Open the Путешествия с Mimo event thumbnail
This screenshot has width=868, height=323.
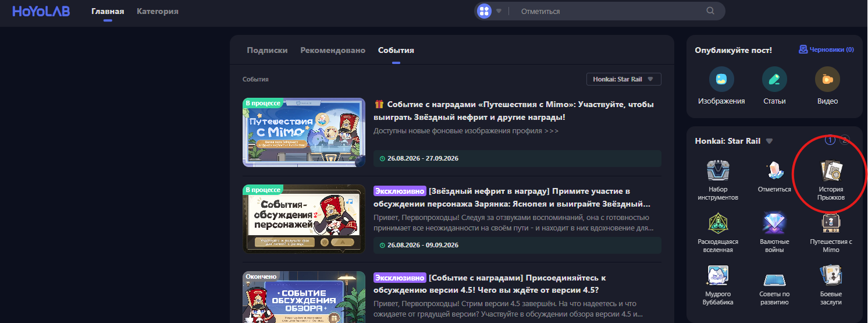304,133
